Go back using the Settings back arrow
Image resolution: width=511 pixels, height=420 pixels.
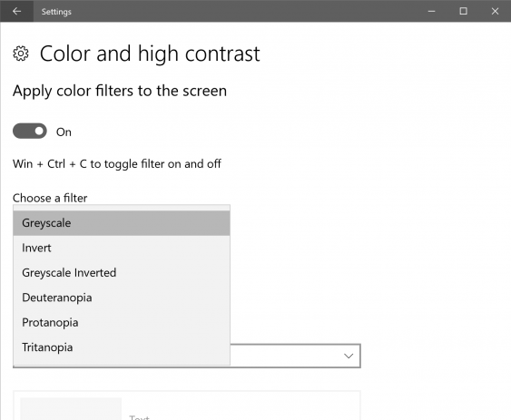[x=16, y=11]
